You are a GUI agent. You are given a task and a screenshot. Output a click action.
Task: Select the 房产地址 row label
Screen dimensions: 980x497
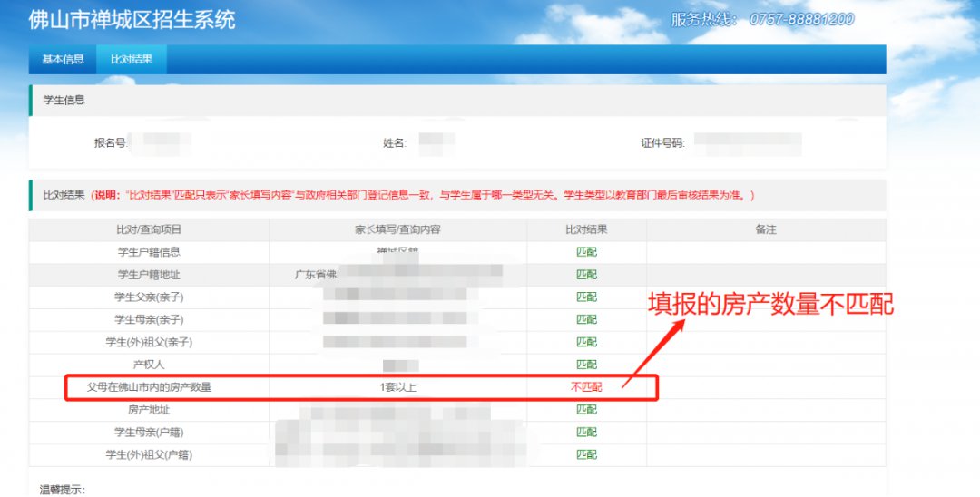coord(149,410)
